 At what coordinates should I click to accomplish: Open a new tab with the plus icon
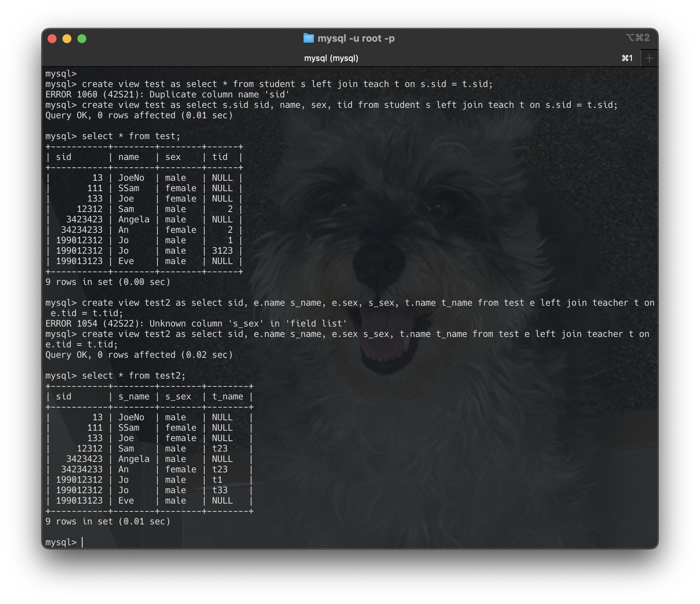(x=649, y=58)
